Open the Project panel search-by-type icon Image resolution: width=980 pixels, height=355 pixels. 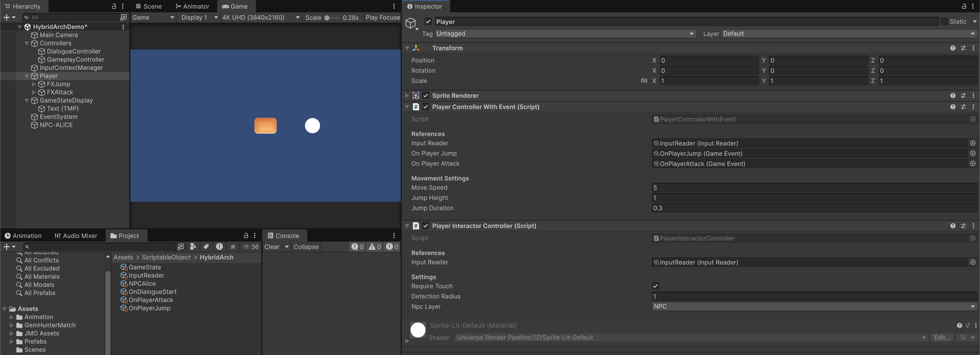point(193,247)
